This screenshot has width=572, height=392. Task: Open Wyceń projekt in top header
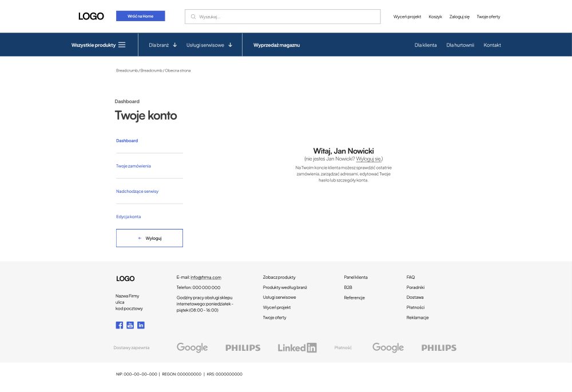click(x=407, y=17)
